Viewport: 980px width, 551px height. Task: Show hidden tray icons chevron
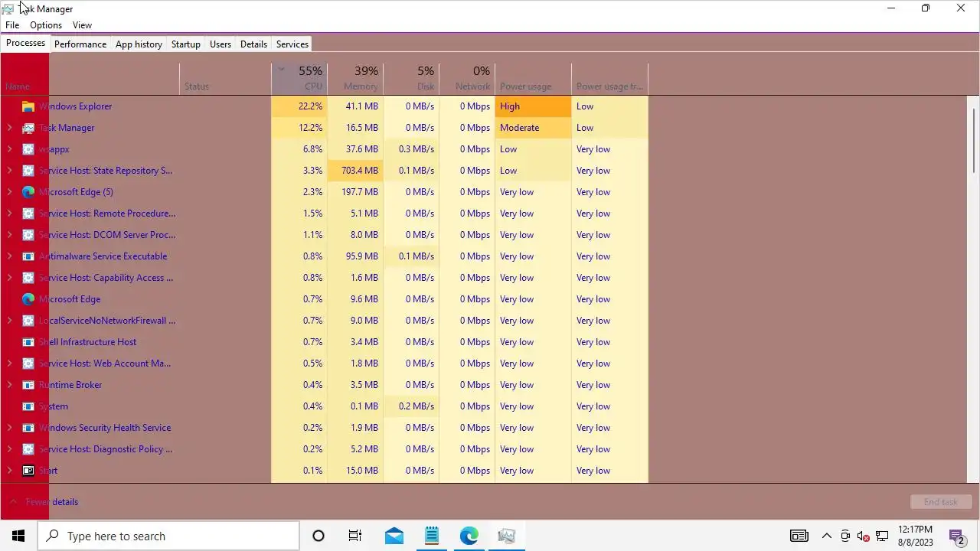click(827, 536)
